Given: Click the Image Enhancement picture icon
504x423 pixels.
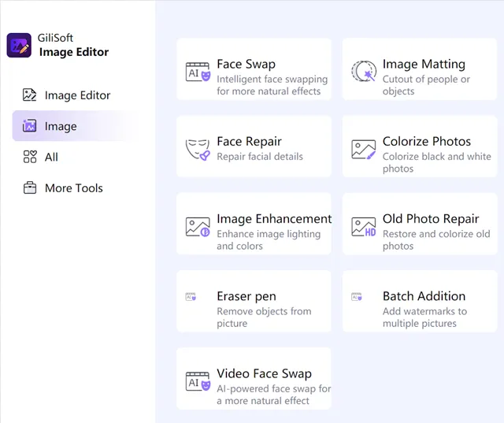Looking at the screenshot, I should 198,227.
